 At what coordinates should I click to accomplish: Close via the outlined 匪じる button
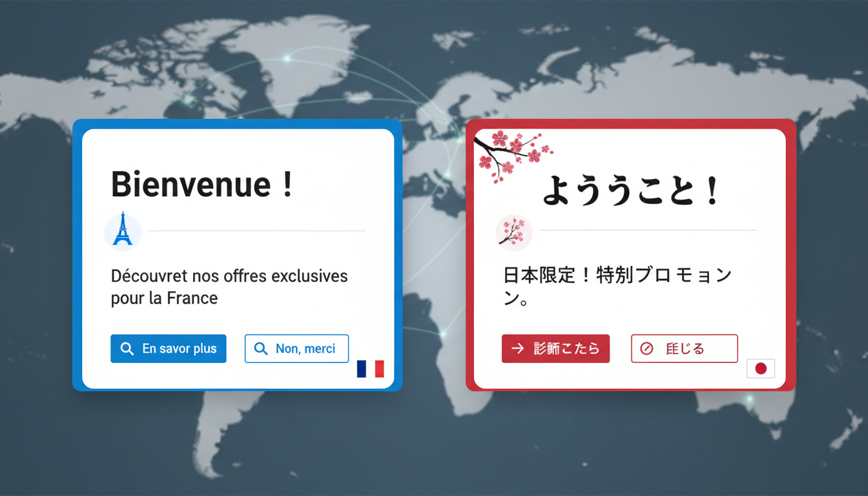point(684,348)
